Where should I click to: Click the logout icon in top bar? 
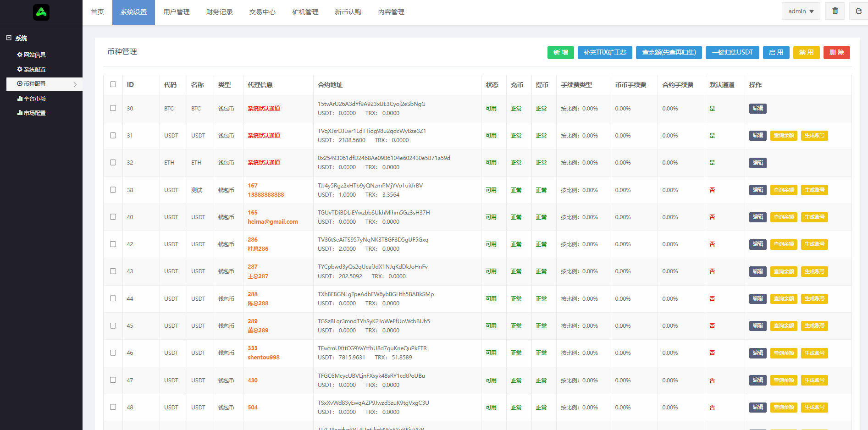point(858,11)
